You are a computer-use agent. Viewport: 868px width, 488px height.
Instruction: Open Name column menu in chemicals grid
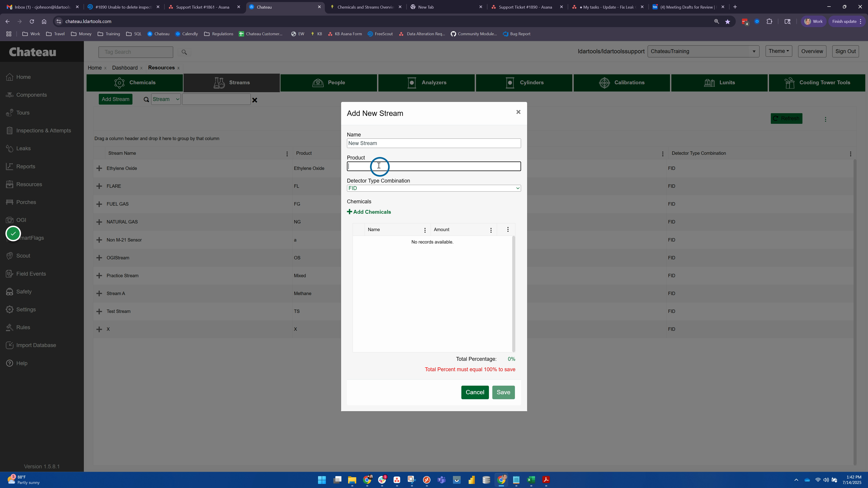tap(425, 230)
